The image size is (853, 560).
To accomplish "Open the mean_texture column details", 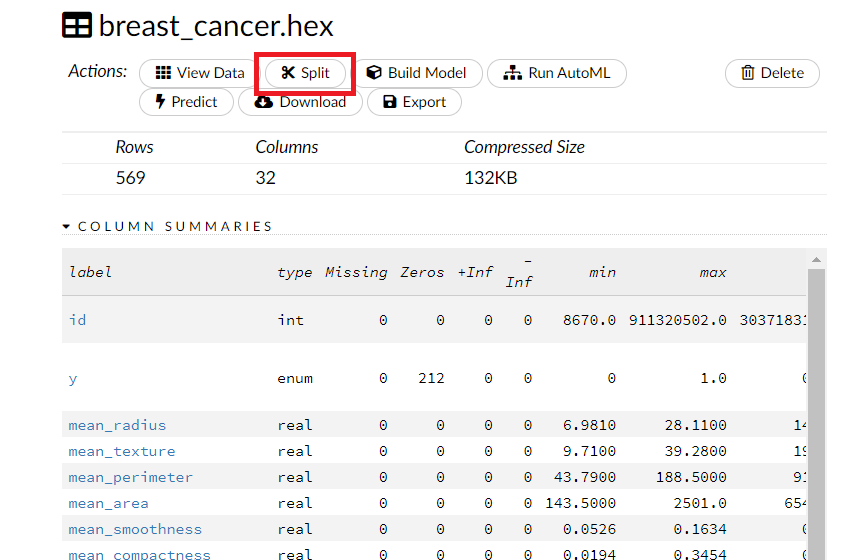I will click(121, 451).
